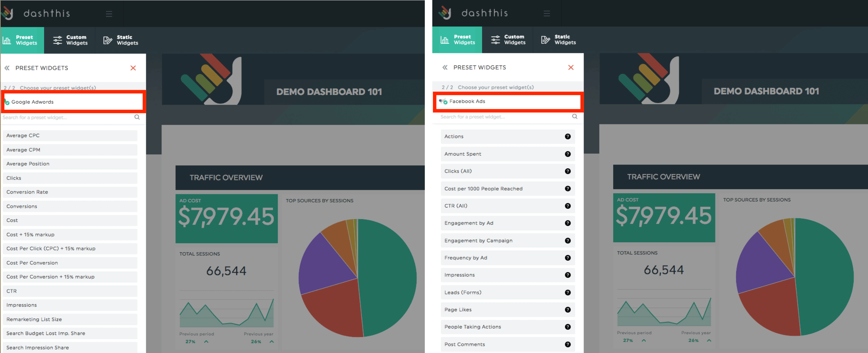Click help icon next to Leads (Forms)
Screen dimensions: 868x353
click(568, 293)
